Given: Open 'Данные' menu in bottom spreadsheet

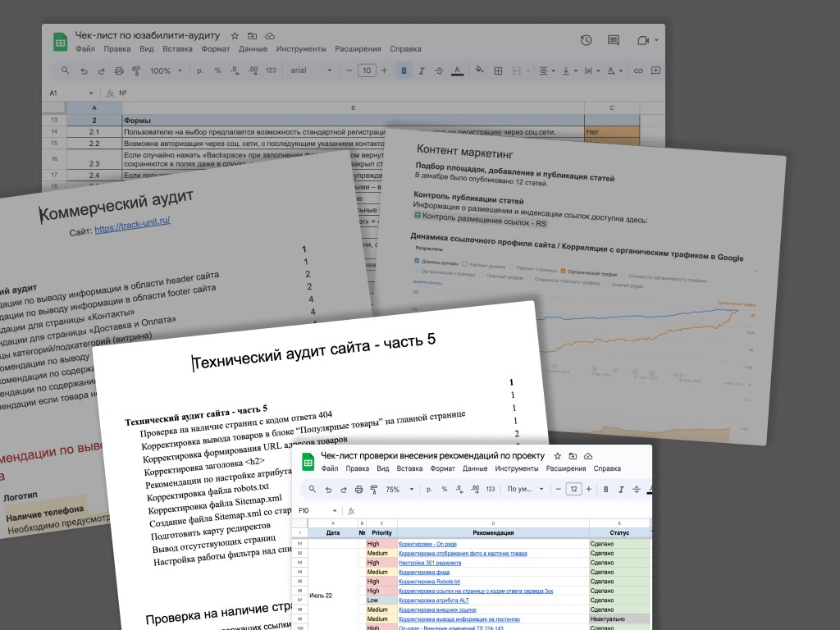Looking at the screenshot, I should (x=475, y=469).
